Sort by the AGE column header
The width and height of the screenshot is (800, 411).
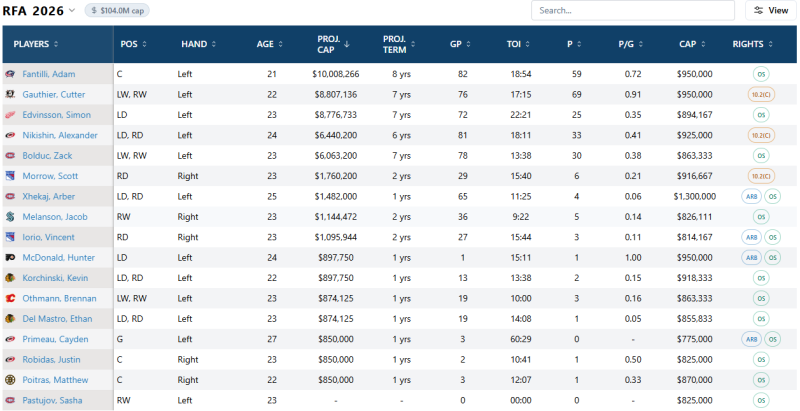click(269, 44)
